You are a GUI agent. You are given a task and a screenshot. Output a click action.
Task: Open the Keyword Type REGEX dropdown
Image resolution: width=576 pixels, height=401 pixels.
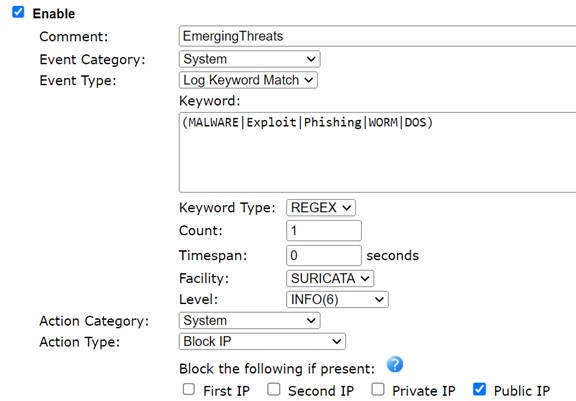[x=321, y=208]
